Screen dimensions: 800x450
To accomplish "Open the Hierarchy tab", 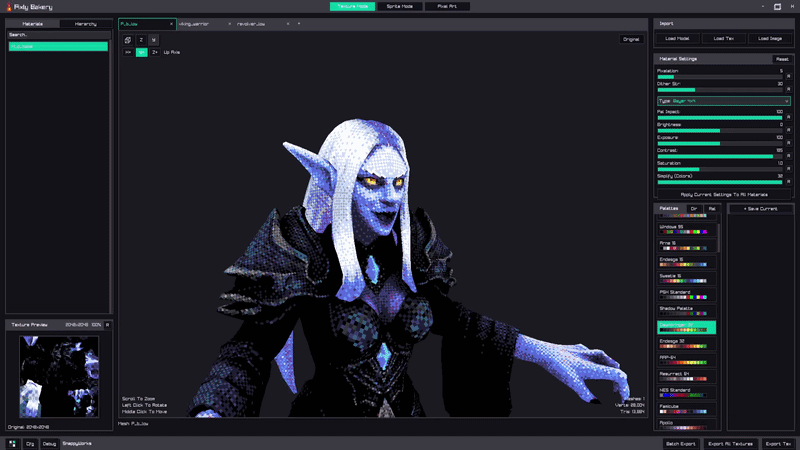I will click(86, 24).
